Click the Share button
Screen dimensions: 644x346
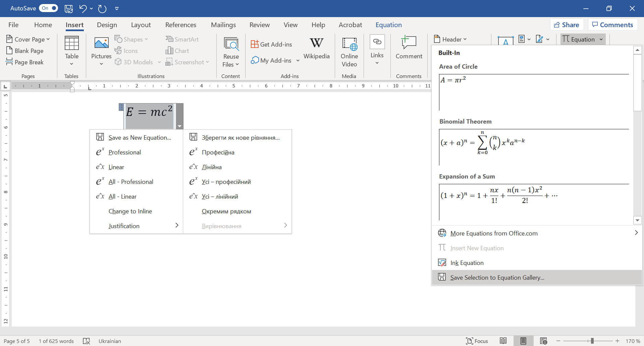point(567,25)
